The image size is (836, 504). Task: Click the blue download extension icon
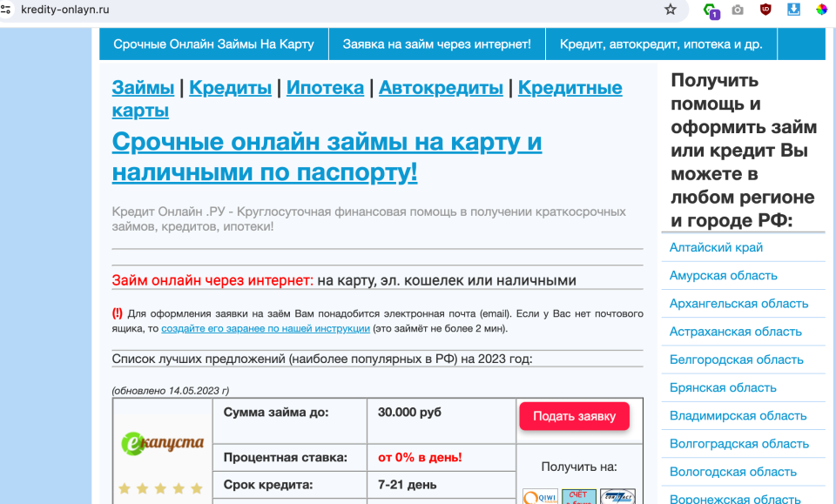click(x=793, y=9)
